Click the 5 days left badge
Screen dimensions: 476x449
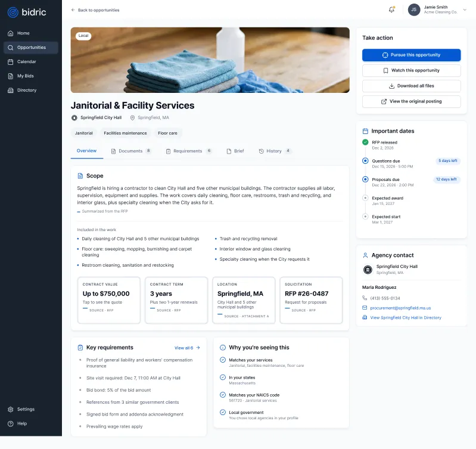tap(448, 161)
